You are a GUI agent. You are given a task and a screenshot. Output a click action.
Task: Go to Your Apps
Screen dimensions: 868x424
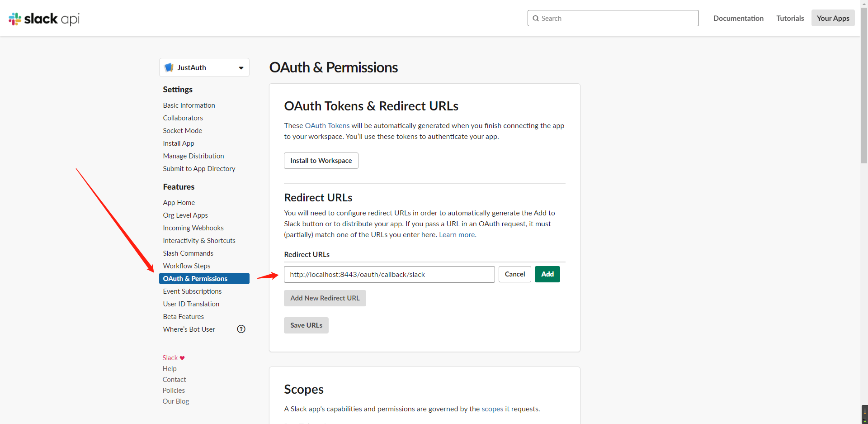point(833,18)
